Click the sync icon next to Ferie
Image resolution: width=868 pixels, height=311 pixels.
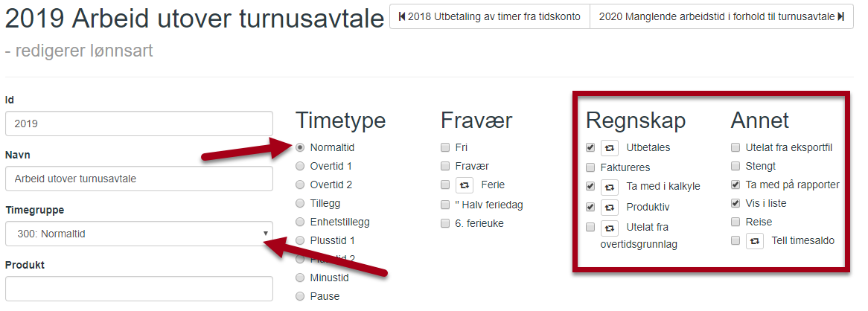(x=465, y=185)
